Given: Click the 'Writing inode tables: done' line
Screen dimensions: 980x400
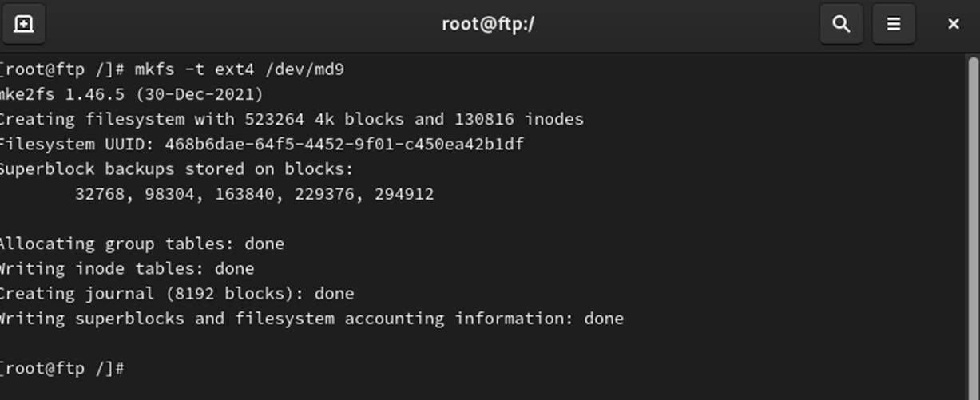Looking at the screenshot, I should click(x=127, y=268).
